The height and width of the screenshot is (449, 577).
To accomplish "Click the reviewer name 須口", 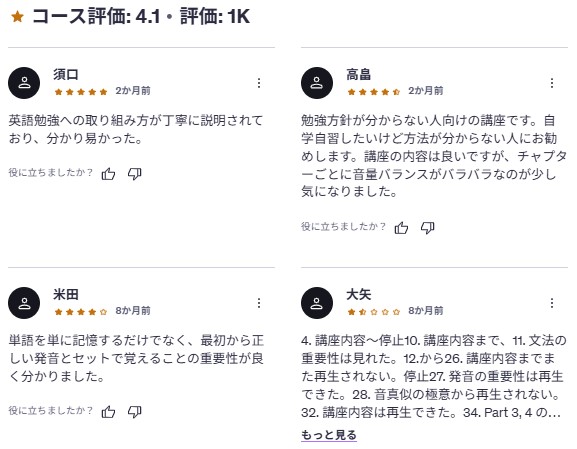I will click(x=66, y=75).
